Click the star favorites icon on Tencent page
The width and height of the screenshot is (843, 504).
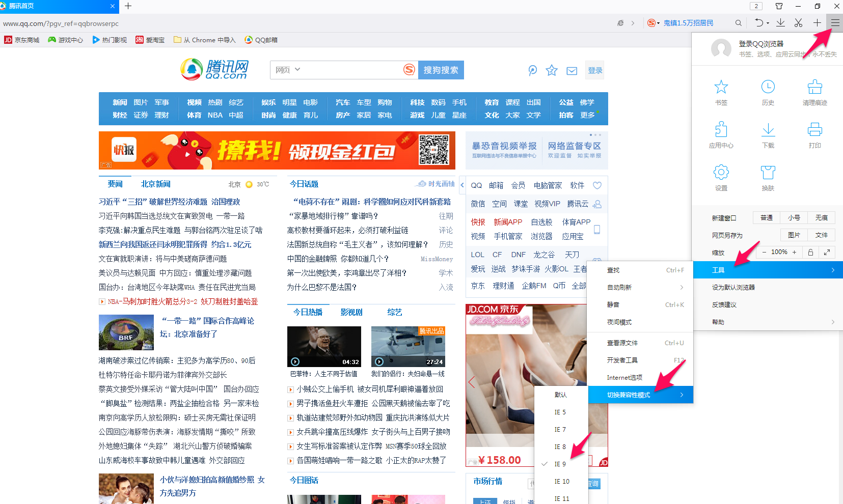[552, 70]
